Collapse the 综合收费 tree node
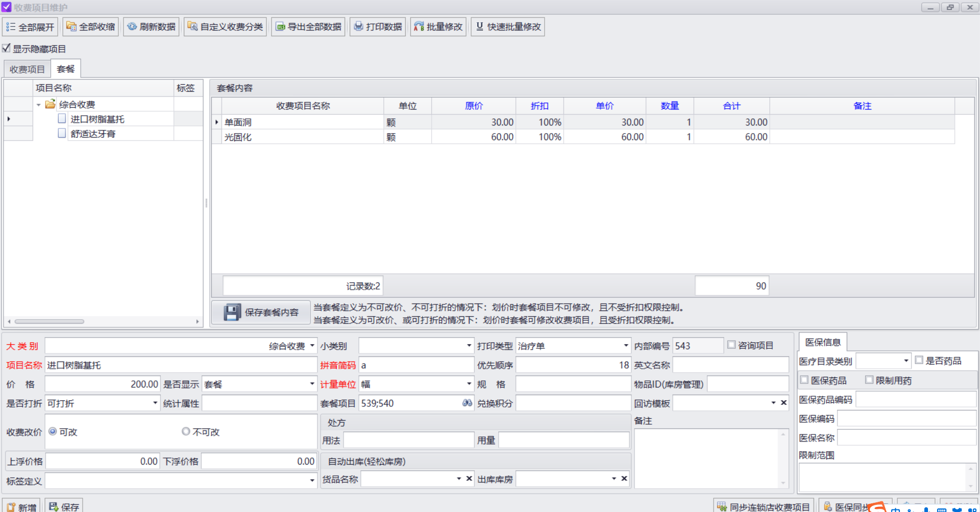Screen dimensions: 980x512 pyautogui.click(x=39, y=105)
